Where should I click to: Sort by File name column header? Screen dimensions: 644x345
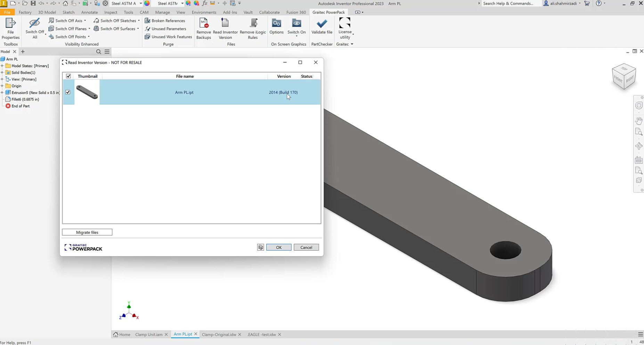point(185,76)
